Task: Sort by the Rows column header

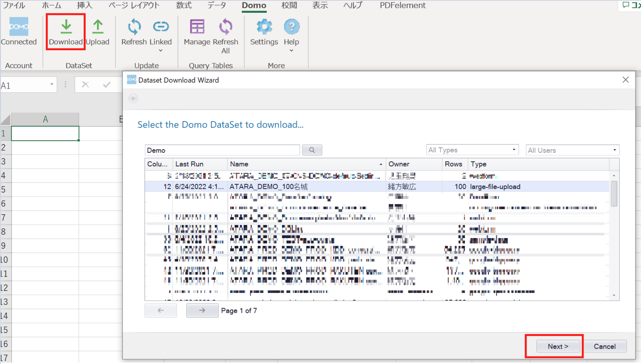Action: click(x=455, y=164)
